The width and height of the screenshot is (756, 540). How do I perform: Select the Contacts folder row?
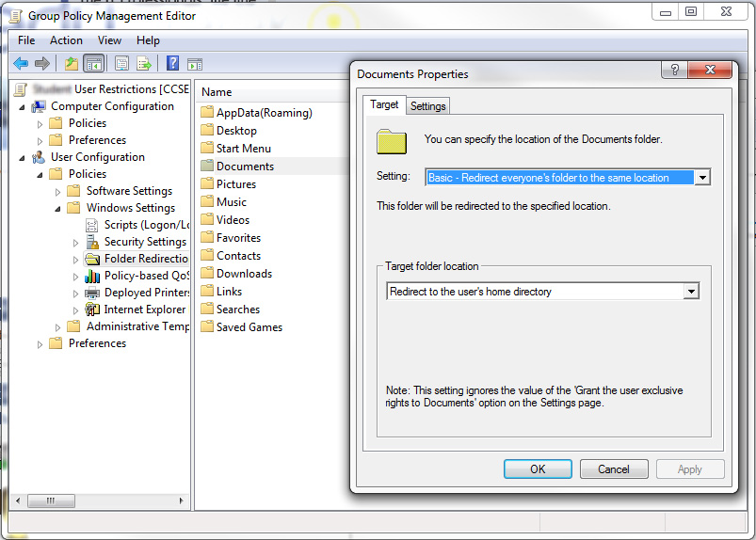pyautogui.click(x=238, y=255)
